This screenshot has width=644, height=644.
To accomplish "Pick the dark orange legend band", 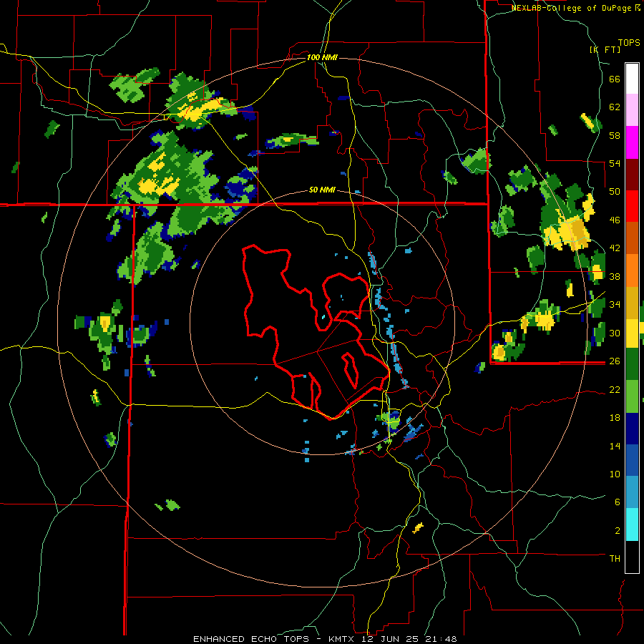I will coord(632,238).
